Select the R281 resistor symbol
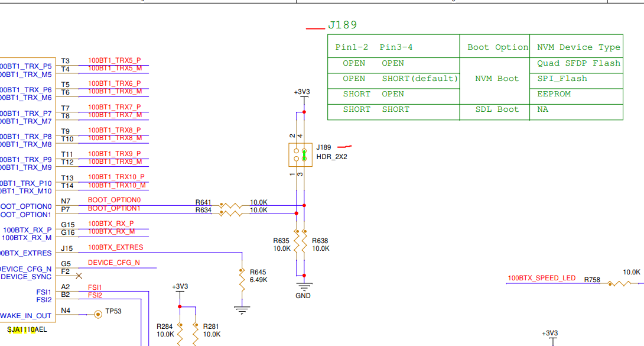Image resolution: width=644 pixels, height=346 pixels. pyautogui.click(x=196, y=334)
